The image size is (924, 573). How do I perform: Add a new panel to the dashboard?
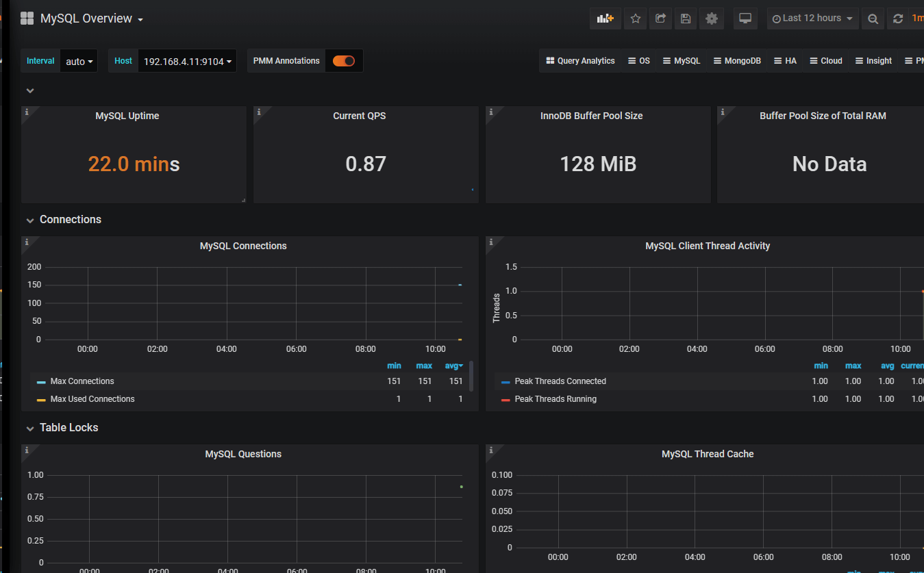605,18
